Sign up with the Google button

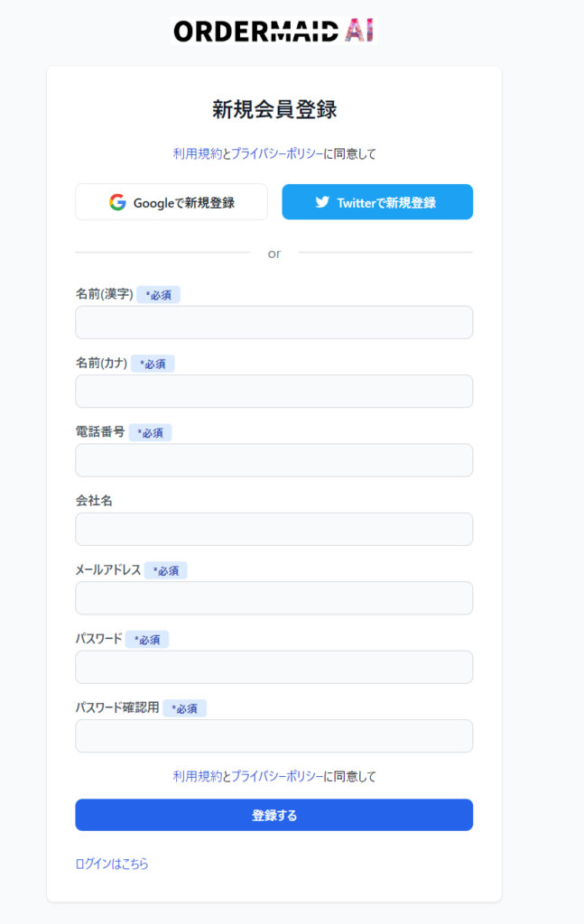[x=171, y=202]
